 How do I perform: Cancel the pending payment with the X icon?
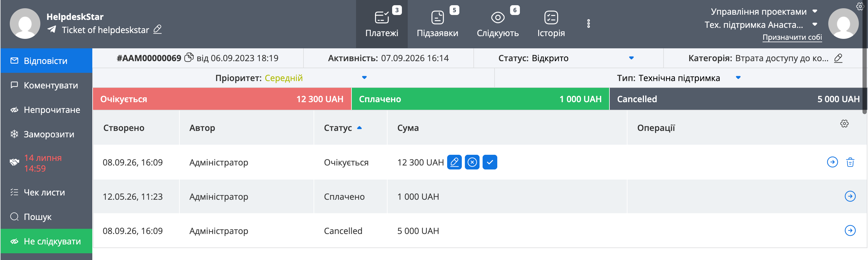tap(472, 162)
